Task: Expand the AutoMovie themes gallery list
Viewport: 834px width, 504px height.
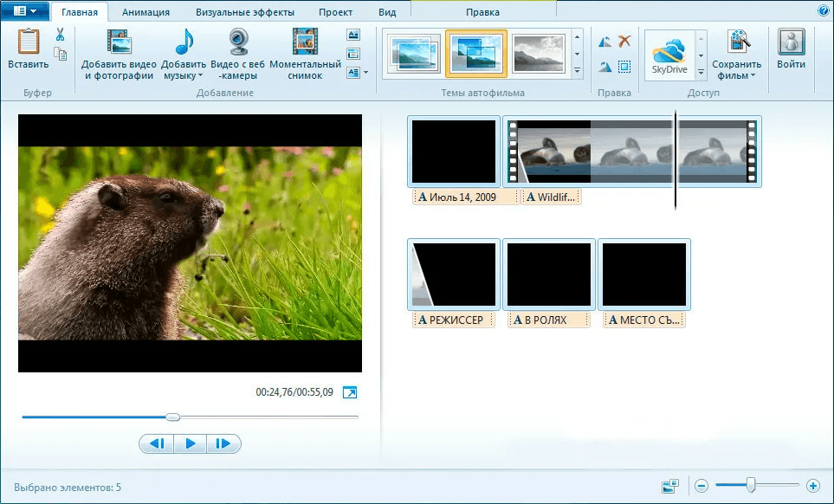Action: (577, 70)
